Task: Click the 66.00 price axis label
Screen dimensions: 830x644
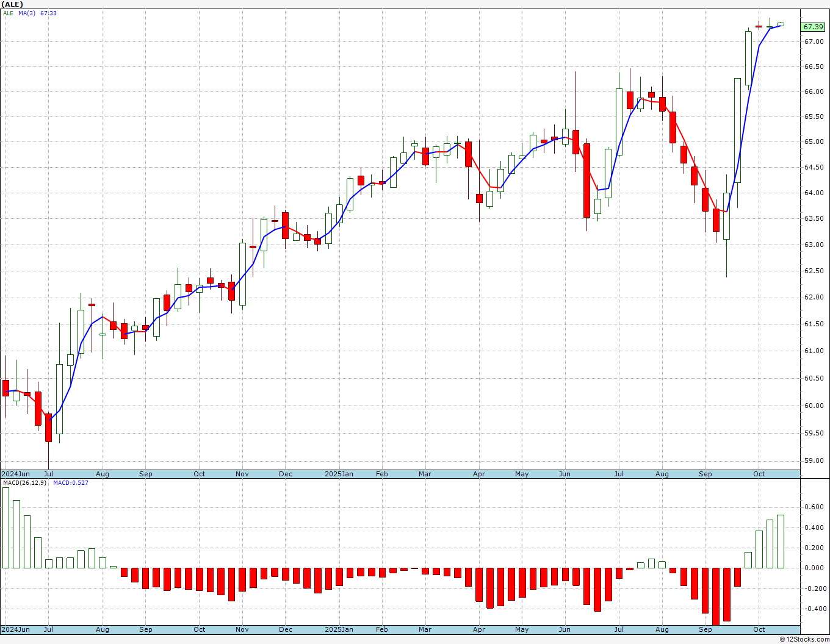Action: [x=813, y=91]
